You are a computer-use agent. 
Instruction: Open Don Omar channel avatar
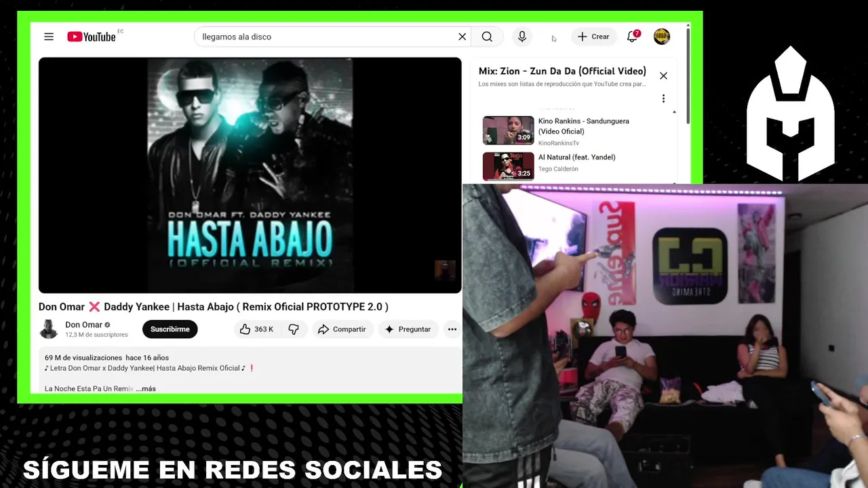point(49,329)
